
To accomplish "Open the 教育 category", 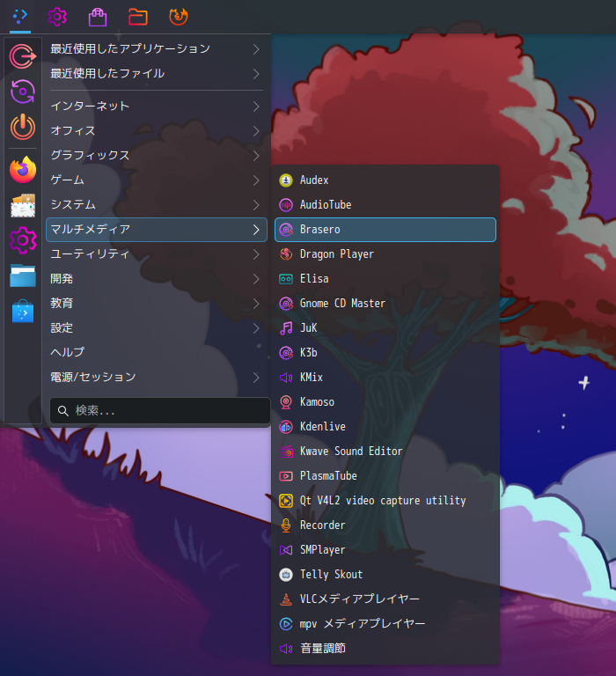I will (157, 304).
